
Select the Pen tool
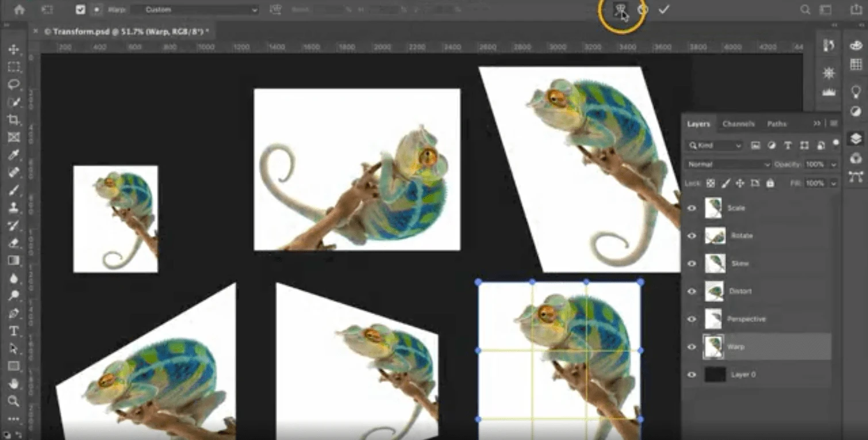pos(14,313)
